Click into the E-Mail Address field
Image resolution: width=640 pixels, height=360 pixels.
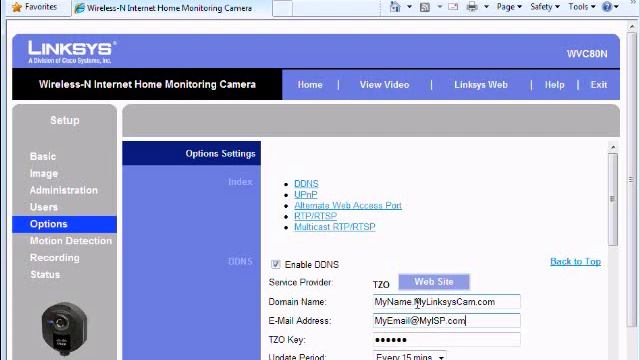(x=447, y=320)
